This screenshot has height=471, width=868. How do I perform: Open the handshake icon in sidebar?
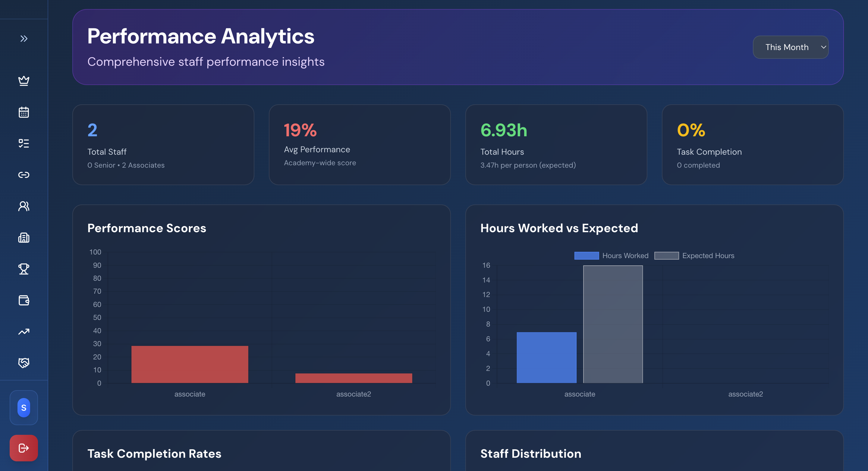[x=24, y=363]
